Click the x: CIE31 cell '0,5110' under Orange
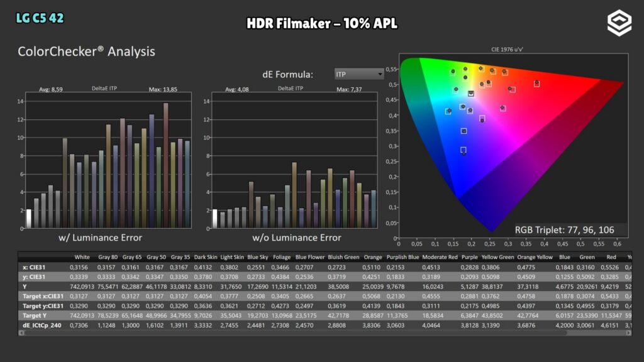This screenshot has height=362, width=644. click(x=371, y=267)
